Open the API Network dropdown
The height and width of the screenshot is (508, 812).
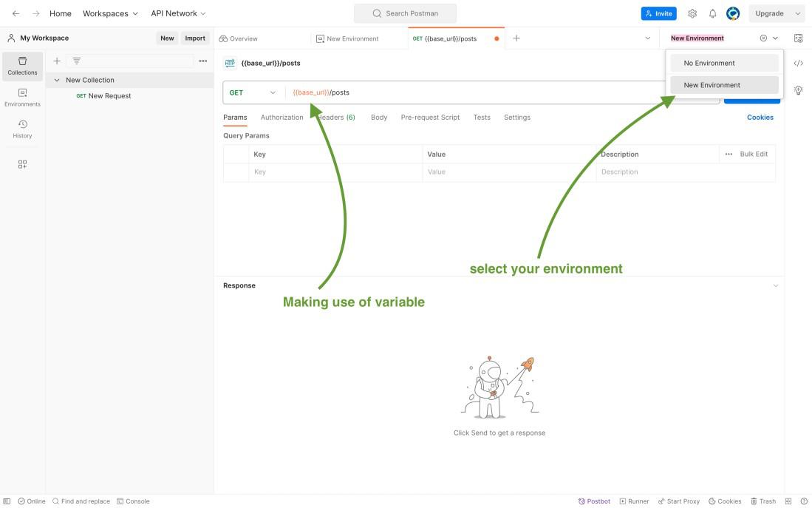[x=178, y=13]
